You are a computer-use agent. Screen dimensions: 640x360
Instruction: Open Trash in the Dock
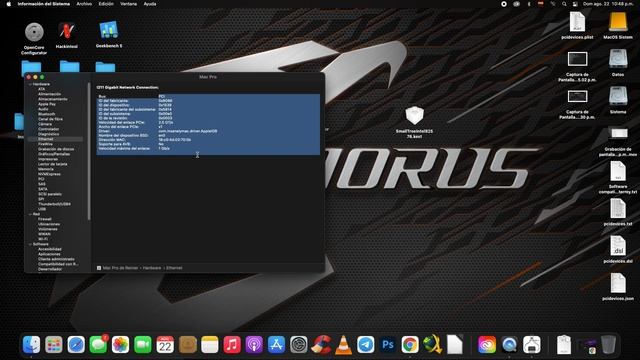pos(608,345)
